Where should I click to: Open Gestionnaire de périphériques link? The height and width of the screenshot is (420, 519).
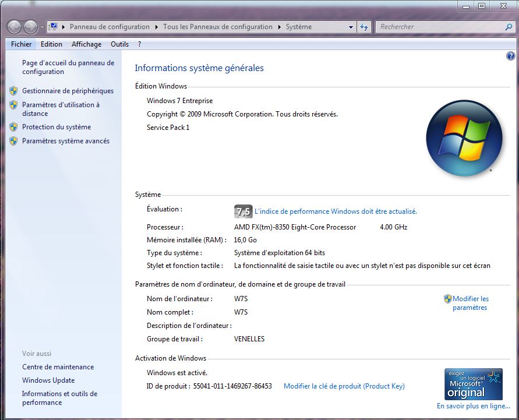(68, 91)
